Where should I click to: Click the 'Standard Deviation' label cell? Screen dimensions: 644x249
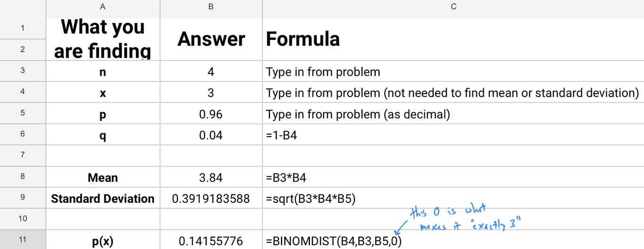[x=103, y=199]
